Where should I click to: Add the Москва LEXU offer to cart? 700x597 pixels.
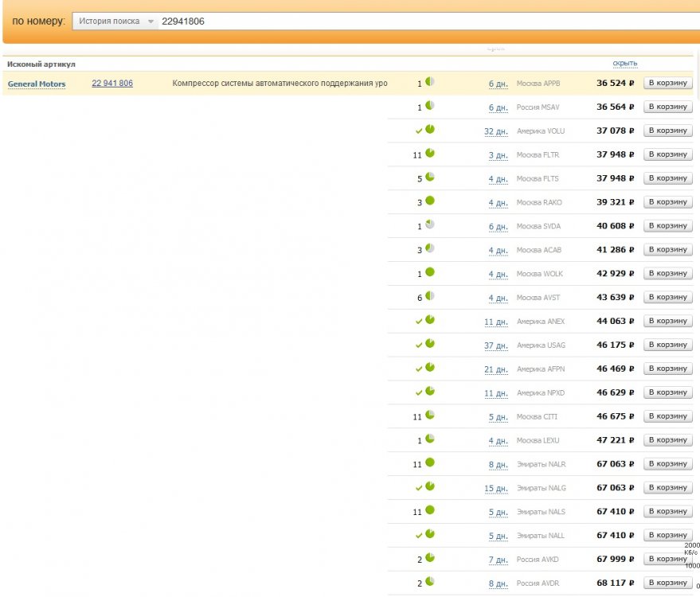click(667, 440)
